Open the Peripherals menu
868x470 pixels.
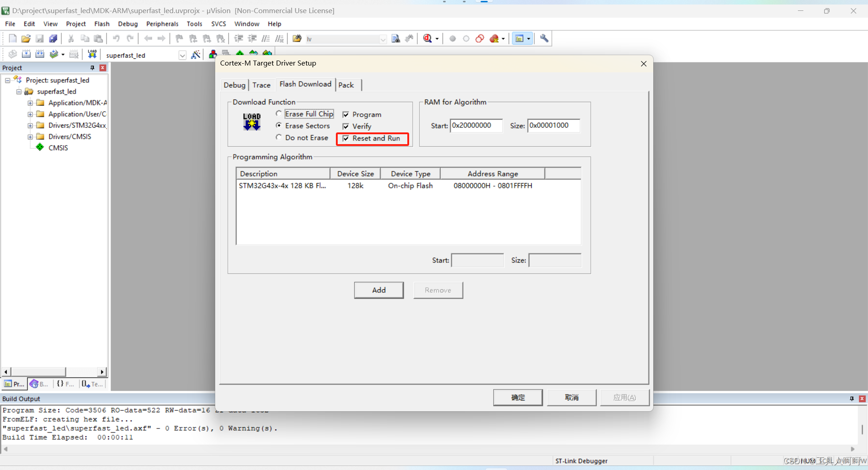pyautogui.click(x=162, y=24)
